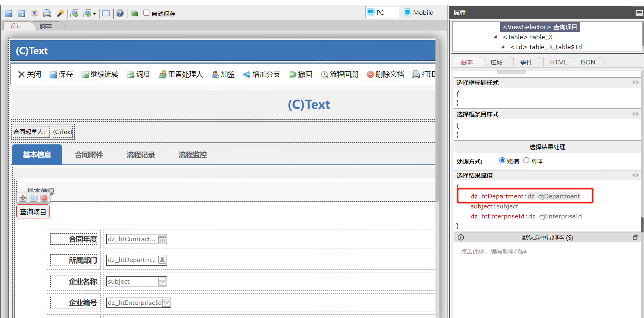Click the person icon in dz_htDepartm field
The image size is (644, 318).
pyautogui.click(x=162, y=260)
